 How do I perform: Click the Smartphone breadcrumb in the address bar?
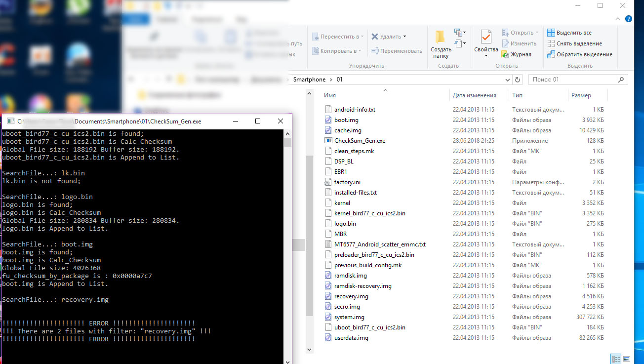click(309, 80)
